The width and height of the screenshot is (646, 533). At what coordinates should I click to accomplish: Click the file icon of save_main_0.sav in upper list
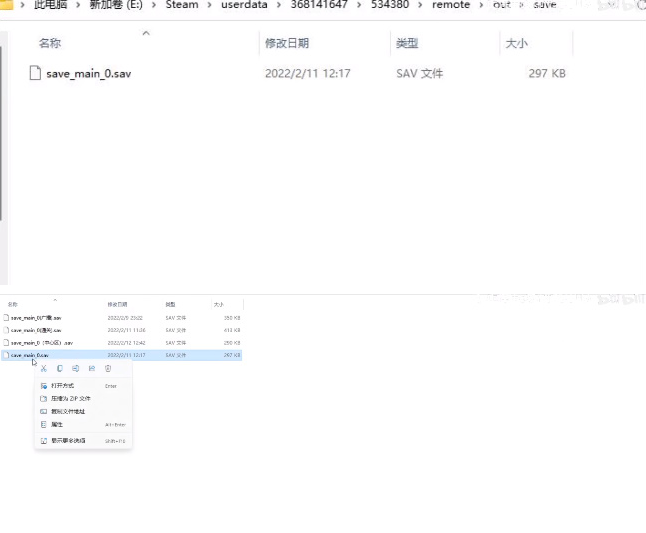pos(35,74)
